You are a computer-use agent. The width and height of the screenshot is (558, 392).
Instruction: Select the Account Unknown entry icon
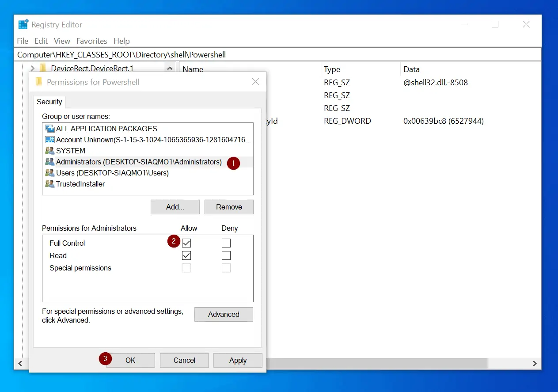point(49,140)
